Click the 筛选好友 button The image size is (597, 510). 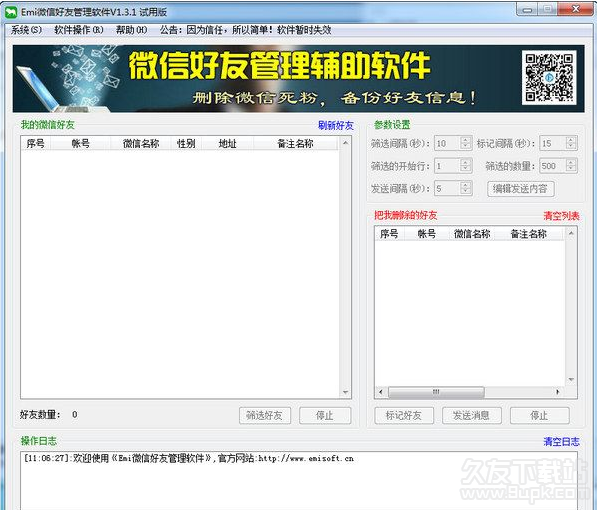[265, 415]
